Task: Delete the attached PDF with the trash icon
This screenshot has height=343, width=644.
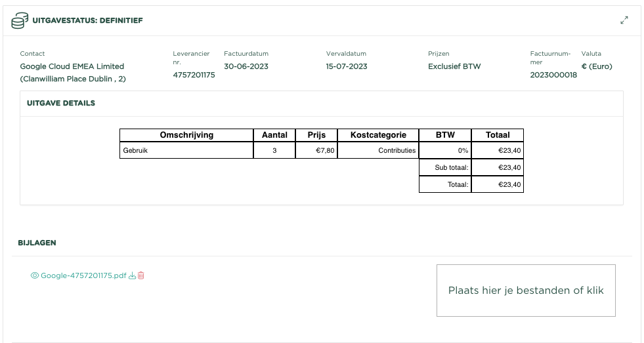Action: [140, 276]
